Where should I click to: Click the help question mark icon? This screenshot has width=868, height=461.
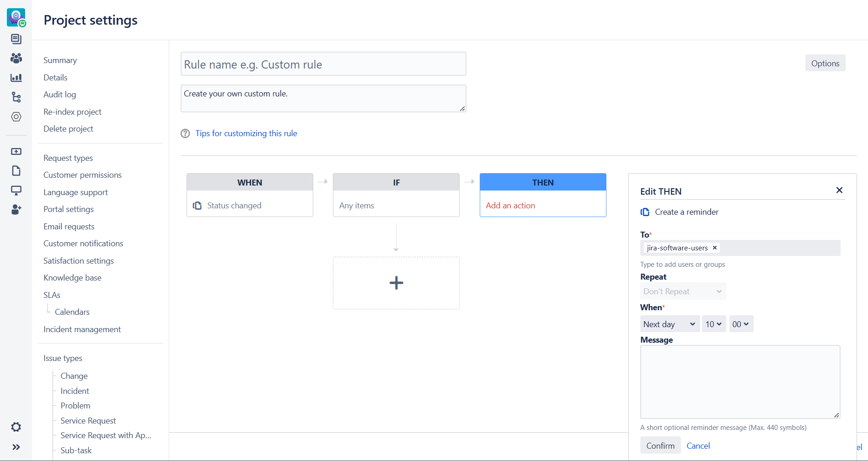pyautogui.click(x=185, y=133)
